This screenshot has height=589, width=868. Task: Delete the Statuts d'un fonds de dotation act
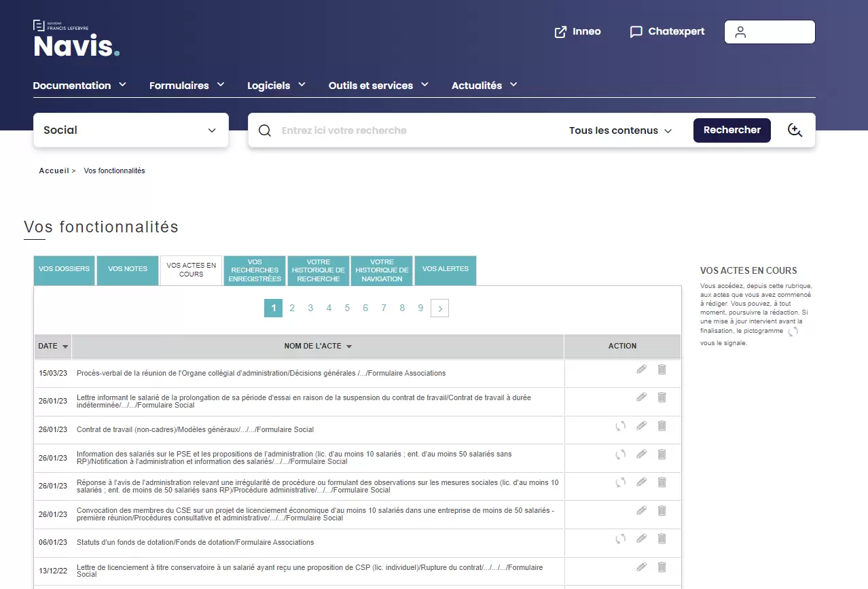[x=662, y=539]
